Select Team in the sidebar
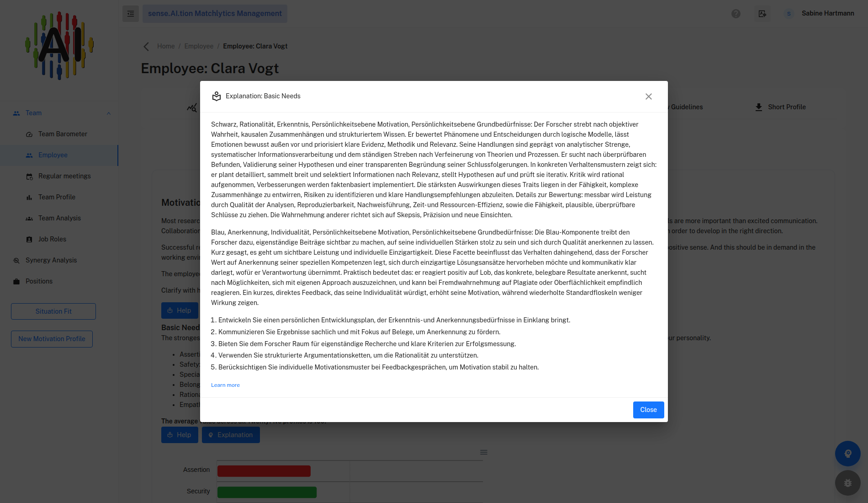 coord(33,113)
